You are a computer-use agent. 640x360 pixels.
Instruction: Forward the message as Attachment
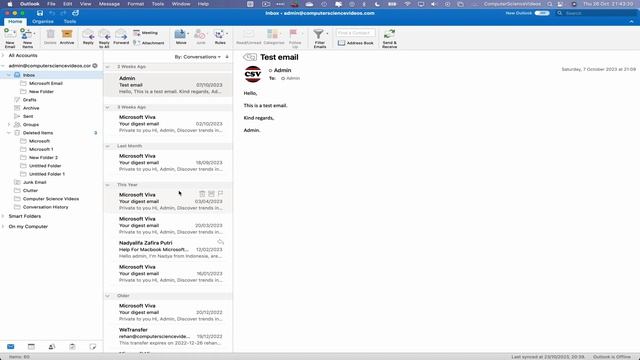[x=149, y=43]
